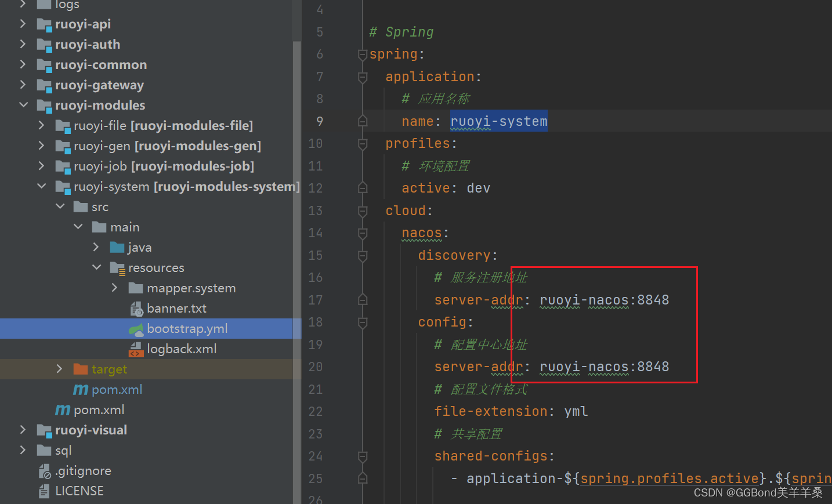
Task: Click the LICENSE file icon
Action: [x=44, y=492]
